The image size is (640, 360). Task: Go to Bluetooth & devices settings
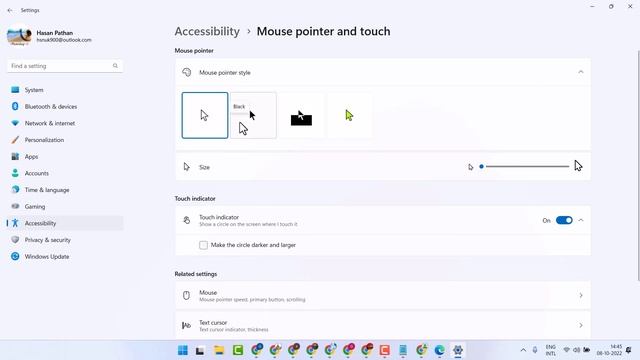[x=65, y=107]
